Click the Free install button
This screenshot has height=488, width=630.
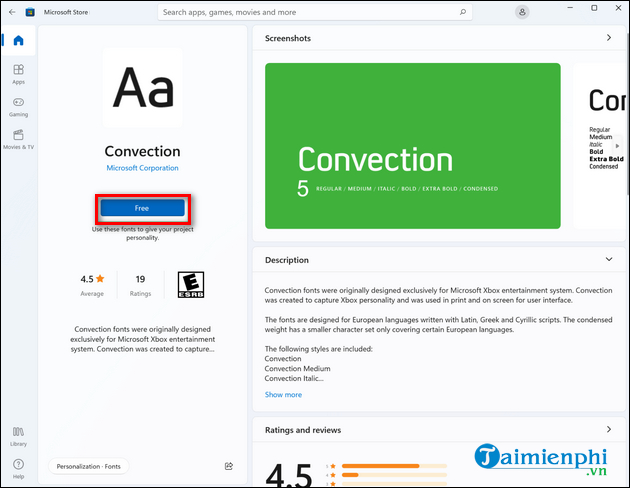(143, 208)
